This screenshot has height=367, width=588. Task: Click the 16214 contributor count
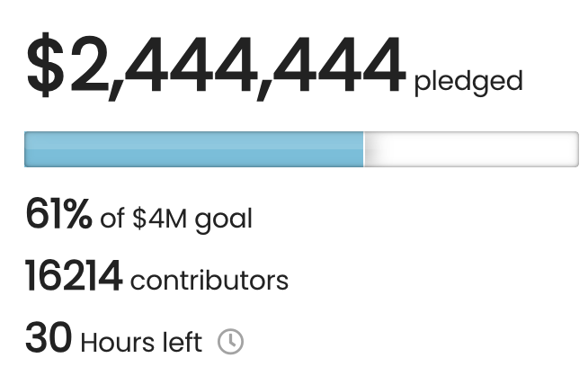(73, 279)
